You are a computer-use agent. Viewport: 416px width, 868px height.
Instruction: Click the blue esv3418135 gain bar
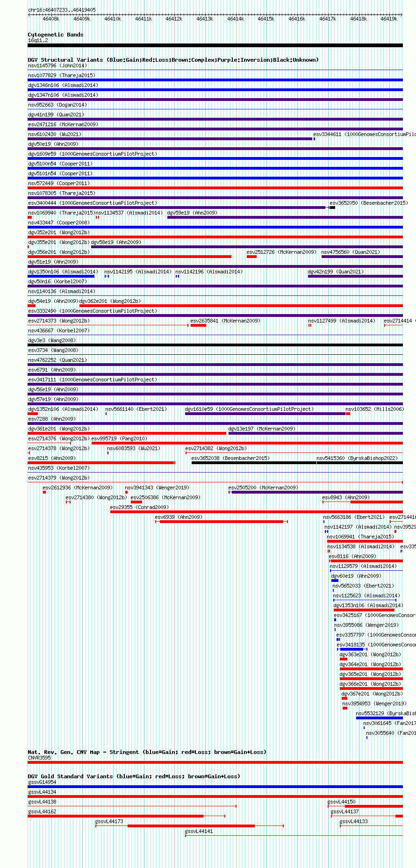click(351, 649)
